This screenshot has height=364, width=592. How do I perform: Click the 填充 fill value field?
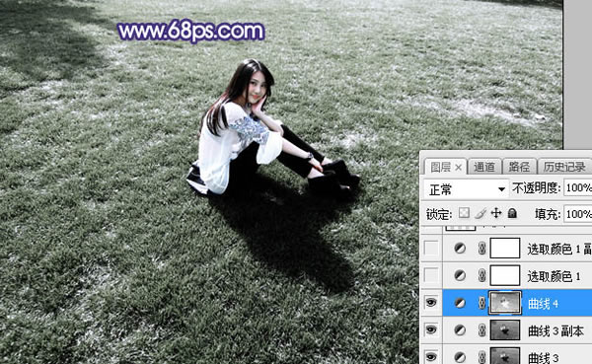tap(577, 214)
